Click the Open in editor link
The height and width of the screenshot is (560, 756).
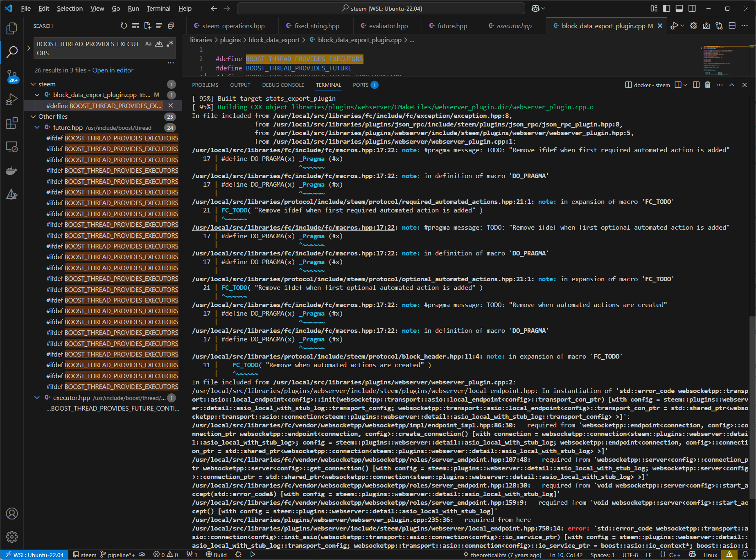[113, 70]
